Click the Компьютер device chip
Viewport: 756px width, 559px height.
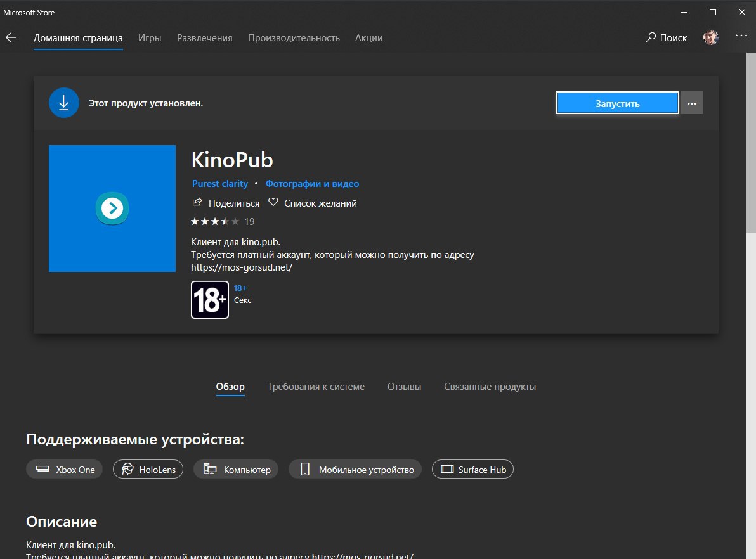236,470
